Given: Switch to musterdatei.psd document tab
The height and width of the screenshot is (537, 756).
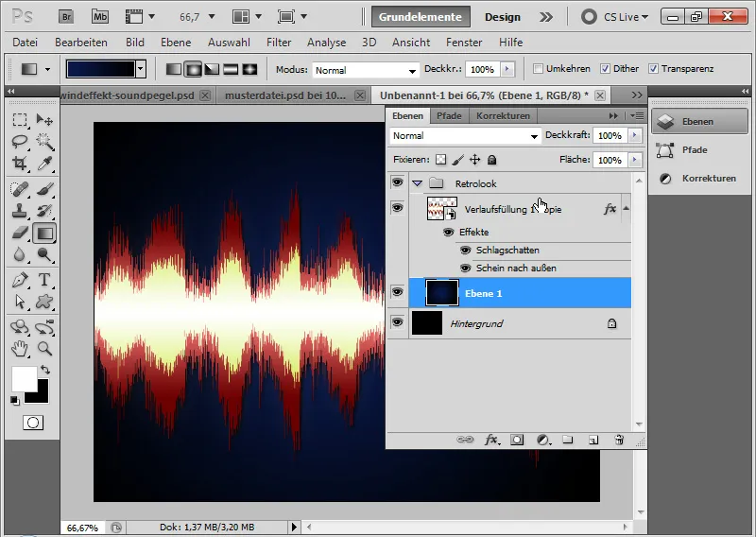Looking at the screenshot, I should point(285,95).
